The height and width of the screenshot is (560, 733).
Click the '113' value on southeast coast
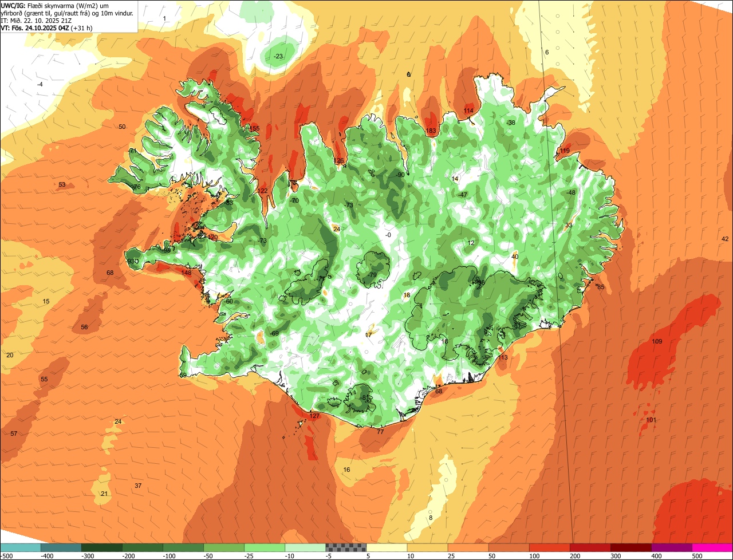(503, 357)
